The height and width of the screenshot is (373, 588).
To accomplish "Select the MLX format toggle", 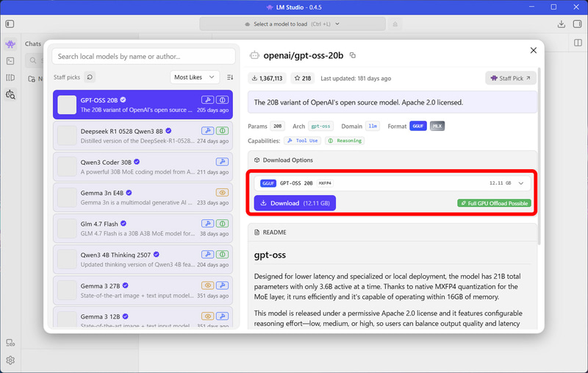I will (437, 126).
